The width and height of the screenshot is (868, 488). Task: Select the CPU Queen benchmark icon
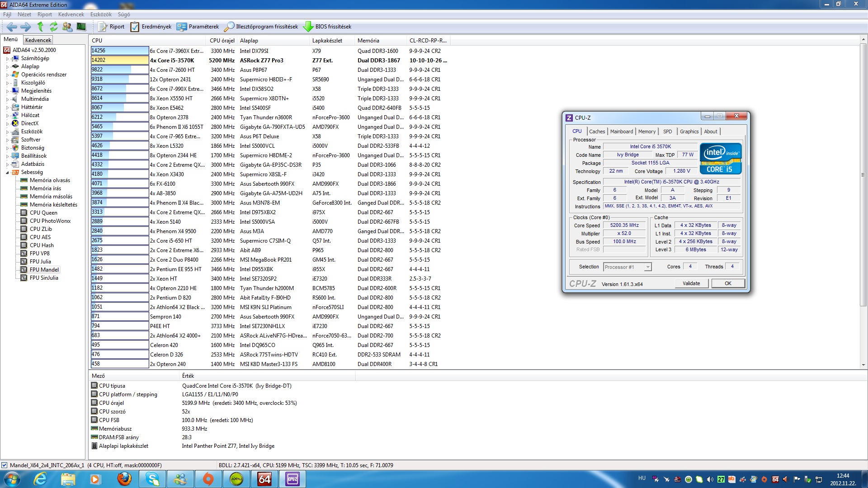[x=24, y=213]
